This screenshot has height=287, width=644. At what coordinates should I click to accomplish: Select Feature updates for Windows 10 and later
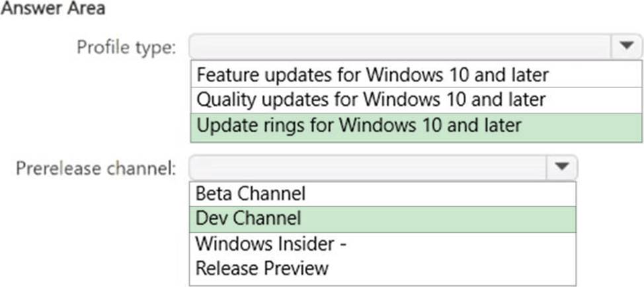click(x=373, y=75)
